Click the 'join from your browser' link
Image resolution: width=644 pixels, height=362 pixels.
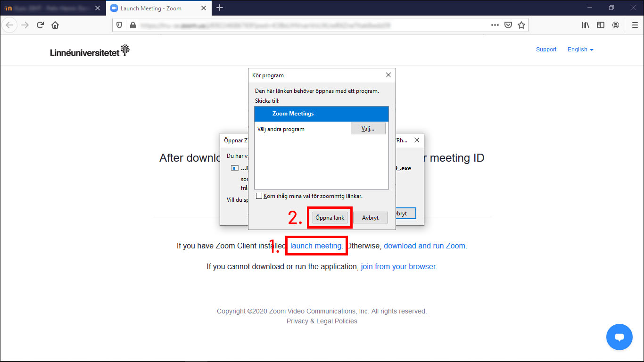point(399,266)
